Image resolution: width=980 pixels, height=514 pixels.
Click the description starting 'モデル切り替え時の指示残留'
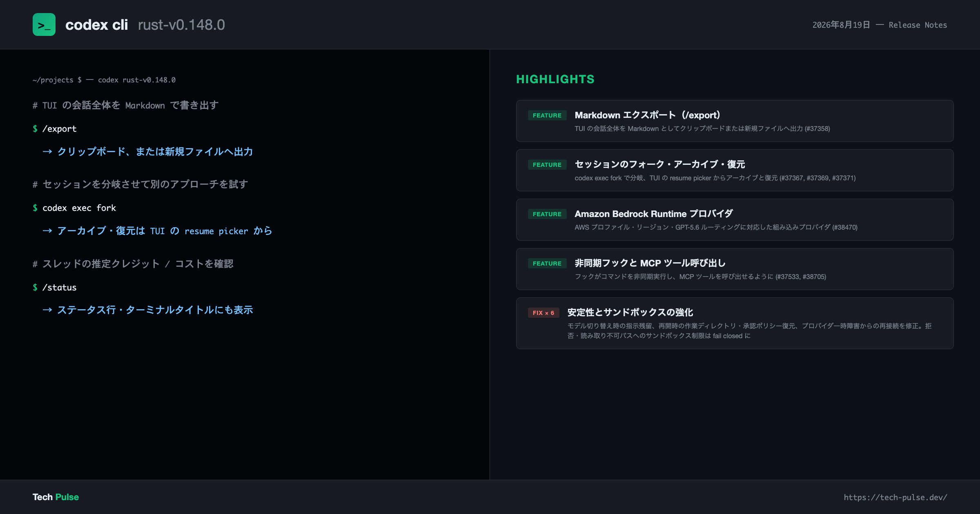(749, 331)
